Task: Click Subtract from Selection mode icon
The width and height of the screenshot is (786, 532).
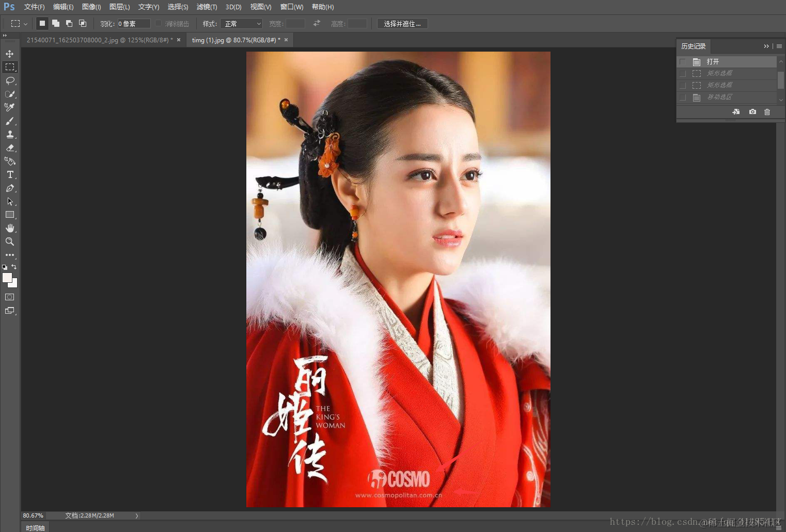Action: [69, 23]
